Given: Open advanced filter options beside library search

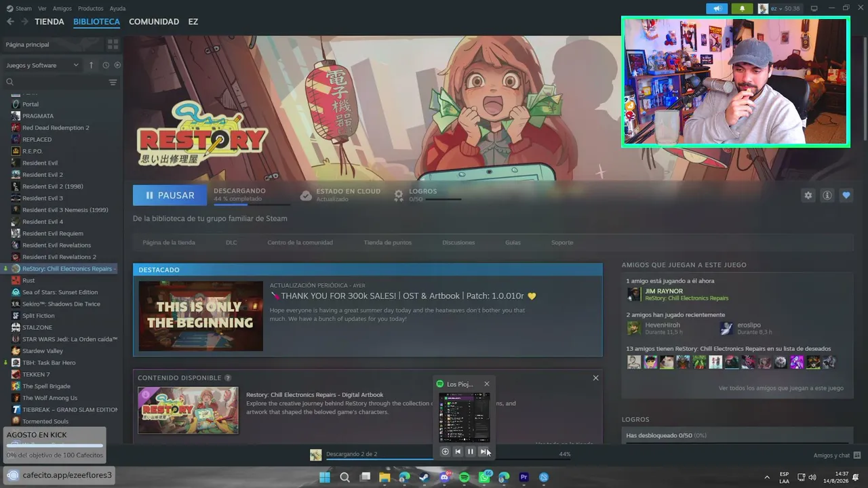Looking at the screenshot, I should click(113, 82).
